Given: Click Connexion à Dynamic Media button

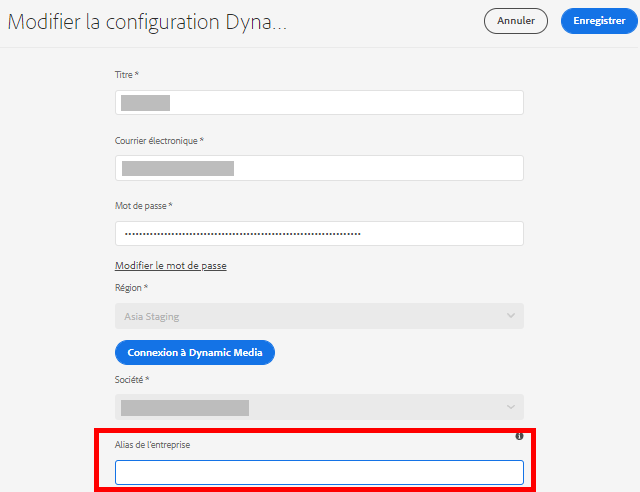Looking at the screenshot, I should coord(195,352).
